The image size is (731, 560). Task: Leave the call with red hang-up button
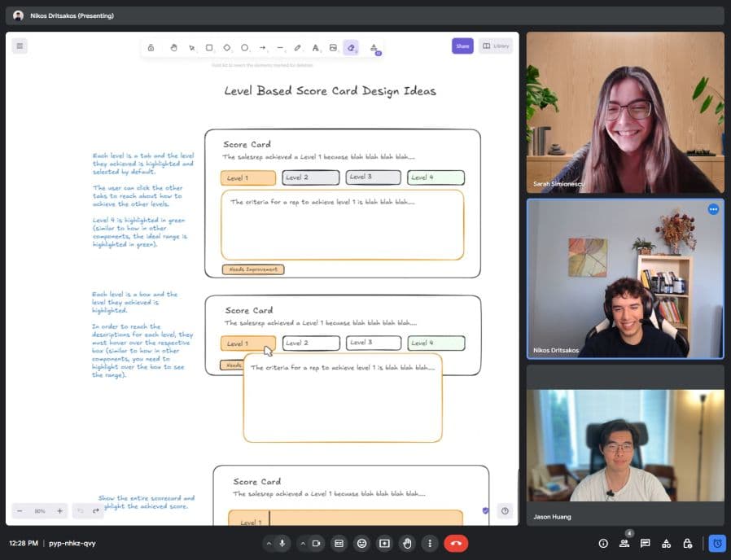pos(455,543)
